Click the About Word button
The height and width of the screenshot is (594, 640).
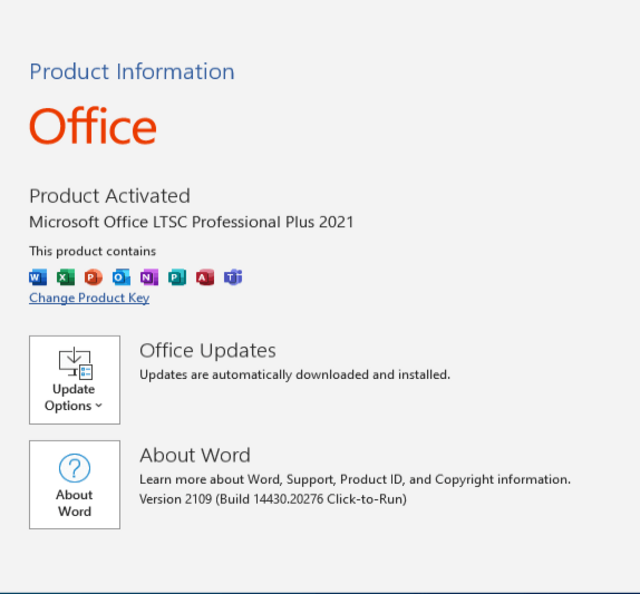[75, 485]
